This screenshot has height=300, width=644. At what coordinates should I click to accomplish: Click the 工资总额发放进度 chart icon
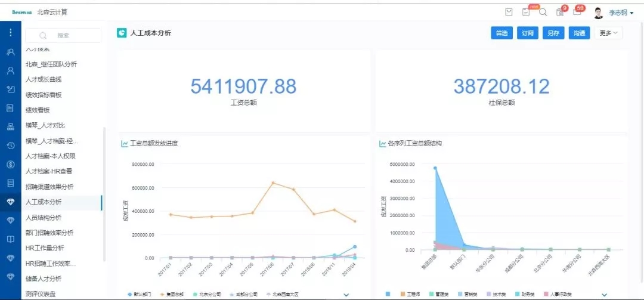coord(124,144)
